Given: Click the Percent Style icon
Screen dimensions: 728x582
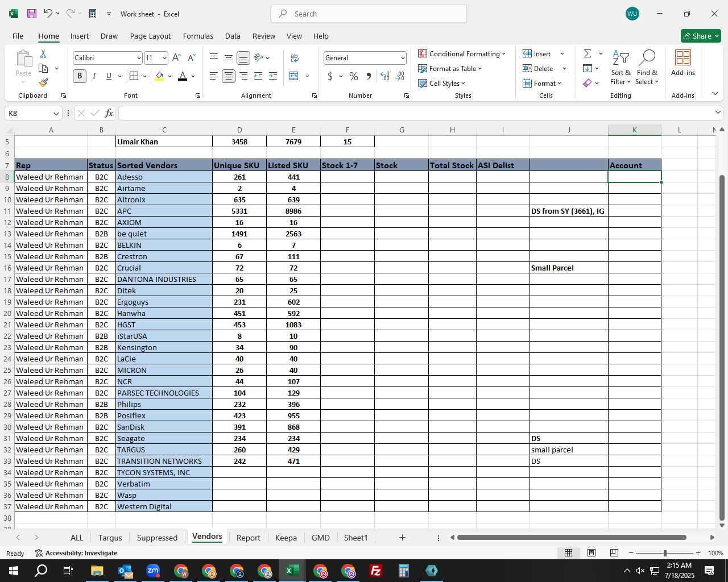Looking at the screenshot, I should pos(354,76).
